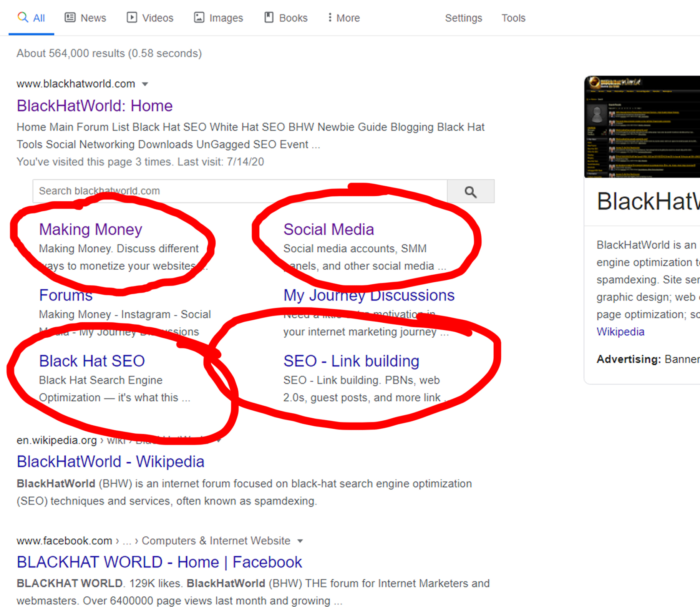Focus the Search blackhatworld.com field
Viewport: 700px width, 607px height.
tap(240, 191)
